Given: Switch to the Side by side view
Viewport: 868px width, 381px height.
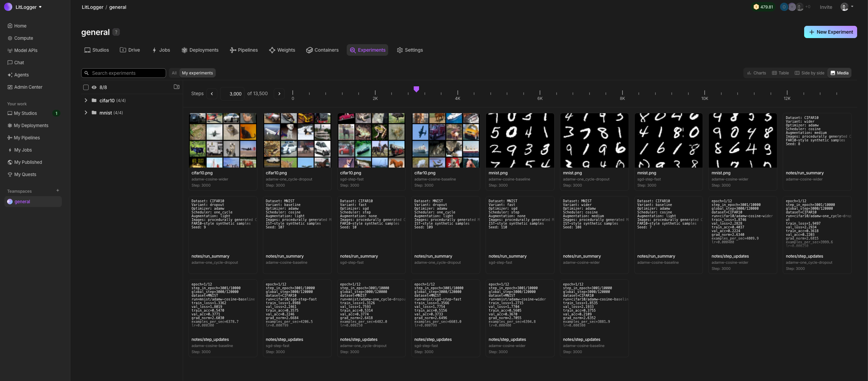Looking at the screenshot, I should point(809,73).
